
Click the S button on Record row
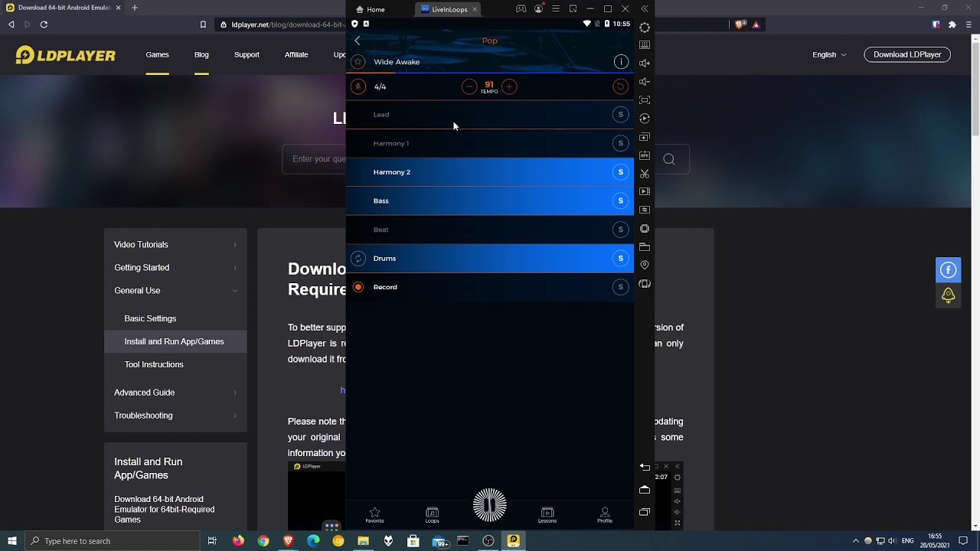pyautogui.click(x=621, y=287)
